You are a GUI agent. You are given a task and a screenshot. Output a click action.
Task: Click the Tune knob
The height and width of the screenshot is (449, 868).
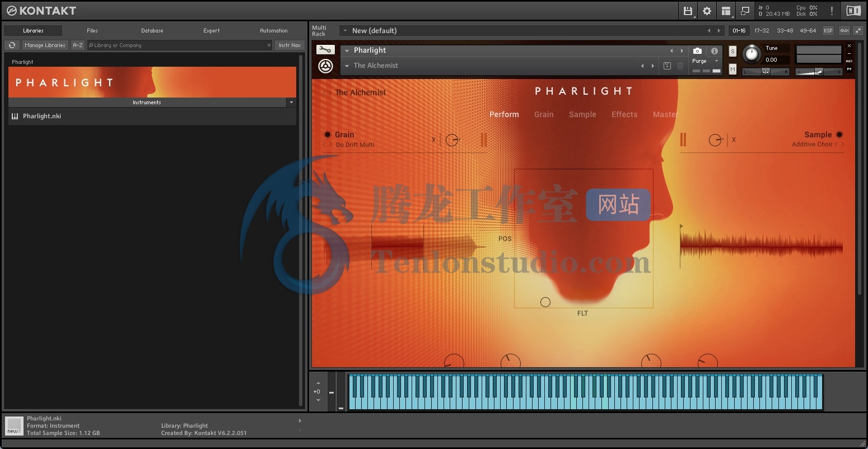(x=752, y=54)
